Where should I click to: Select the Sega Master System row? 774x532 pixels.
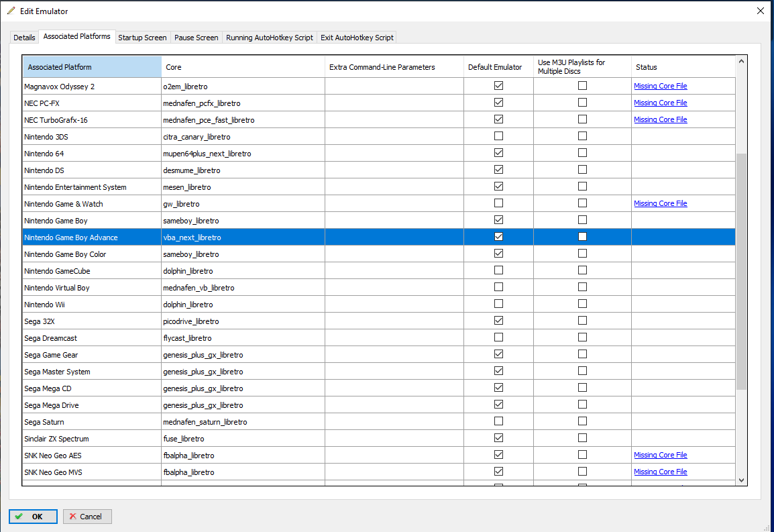pos(378,372)
